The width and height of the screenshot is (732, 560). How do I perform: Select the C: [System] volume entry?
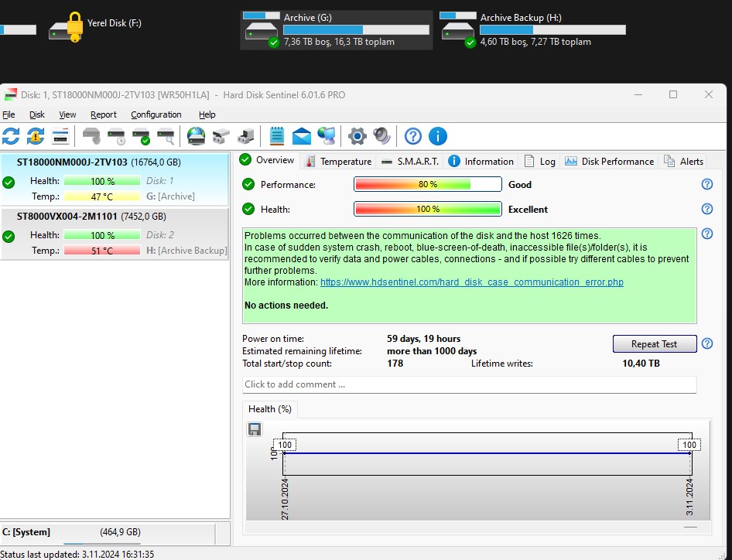coord(108,532)
